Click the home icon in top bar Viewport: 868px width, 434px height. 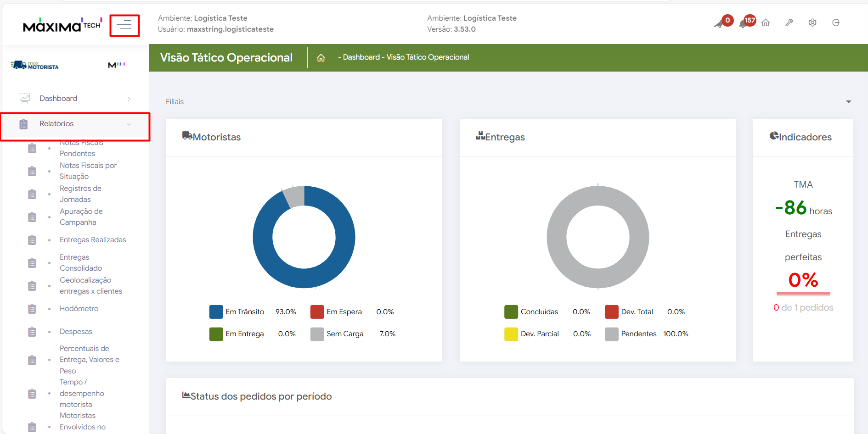pos(766,23)
